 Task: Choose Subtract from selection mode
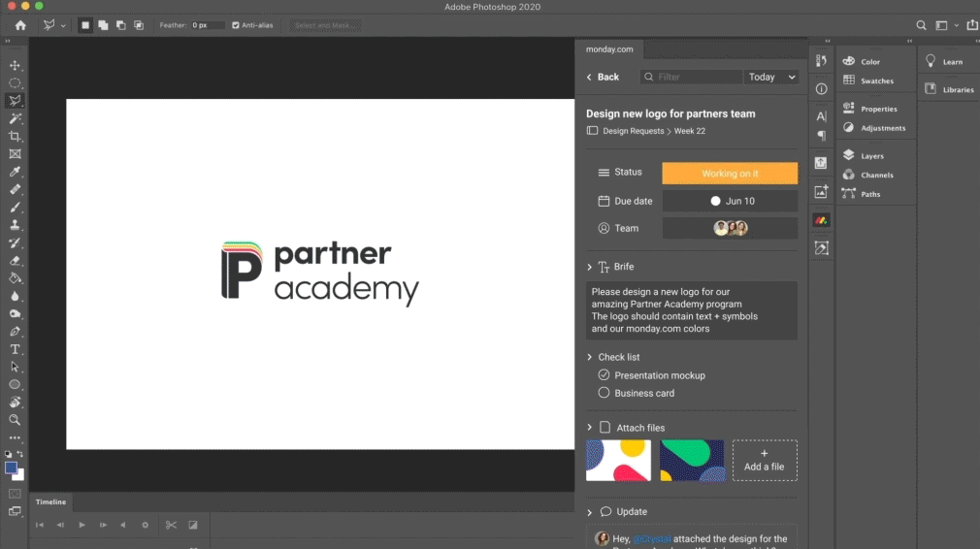tap(120, 25)
